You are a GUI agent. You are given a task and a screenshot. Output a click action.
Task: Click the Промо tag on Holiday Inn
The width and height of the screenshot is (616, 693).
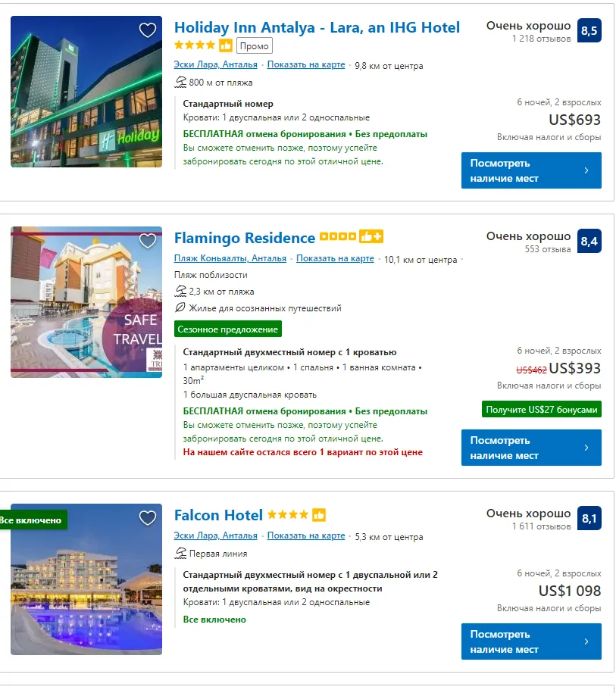[x=255, y=46]
